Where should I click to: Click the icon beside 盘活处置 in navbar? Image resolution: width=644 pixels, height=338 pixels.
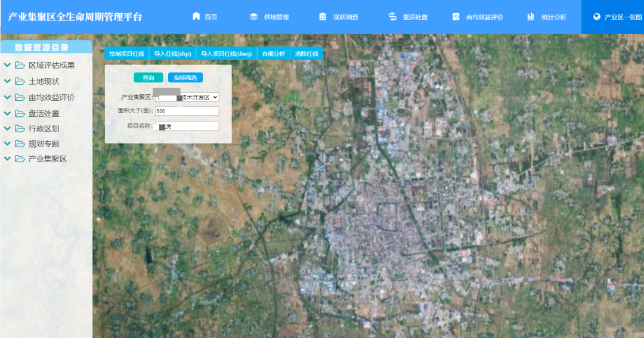pos(392,17)
